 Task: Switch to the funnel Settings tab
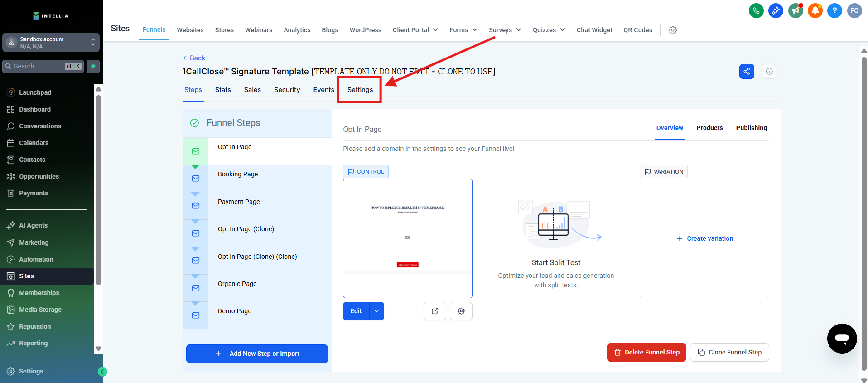click(x=360, y=90)
